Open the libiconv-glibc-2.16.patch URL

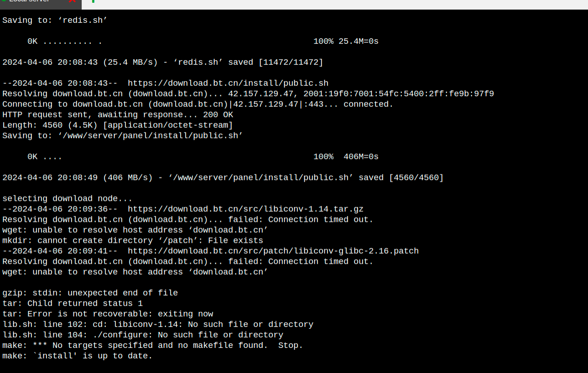(273, 251)
